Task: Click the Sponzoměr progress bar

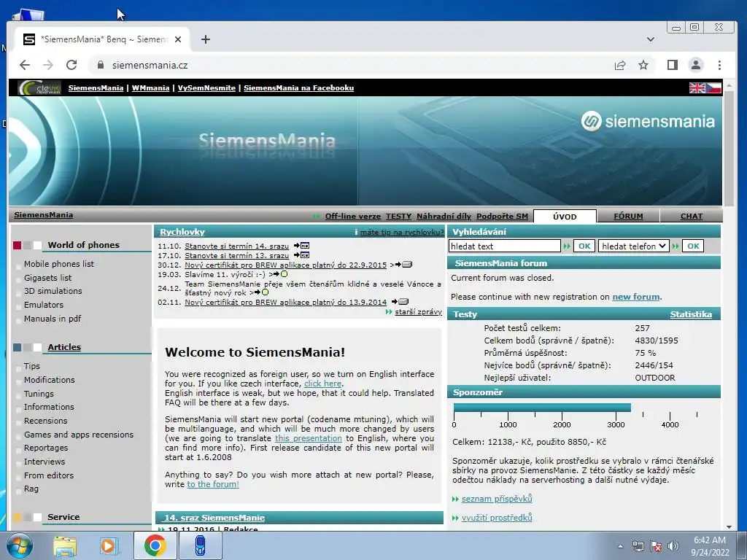Action: (x=542, y=408)
